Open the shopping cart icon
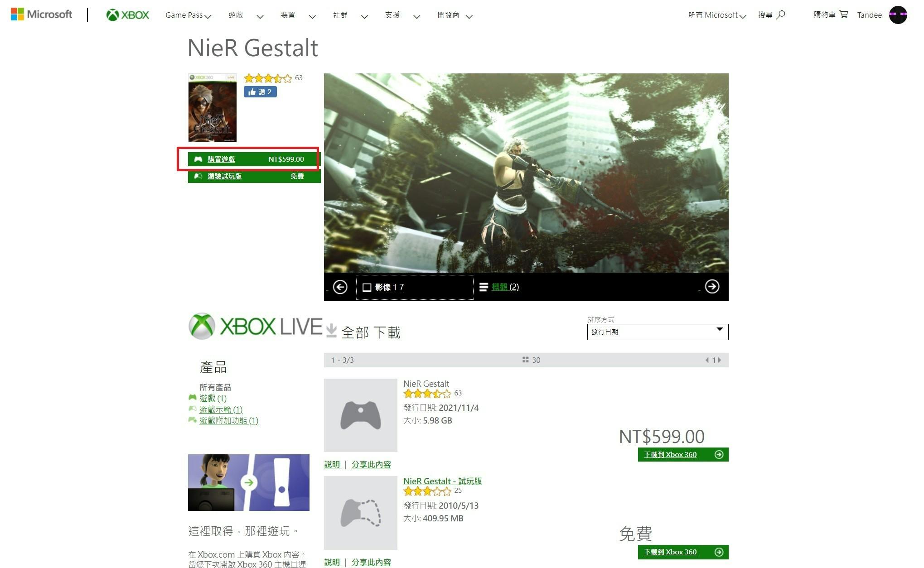The width and height of the screenshot is (924, 568). (x=843, y=14)
